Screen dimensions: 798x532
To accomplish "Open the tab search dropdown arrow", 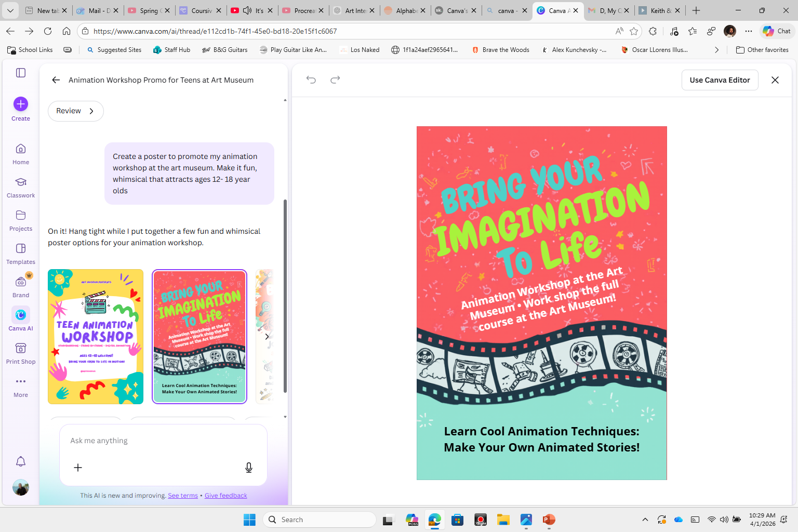I will (x=10, y=10).
